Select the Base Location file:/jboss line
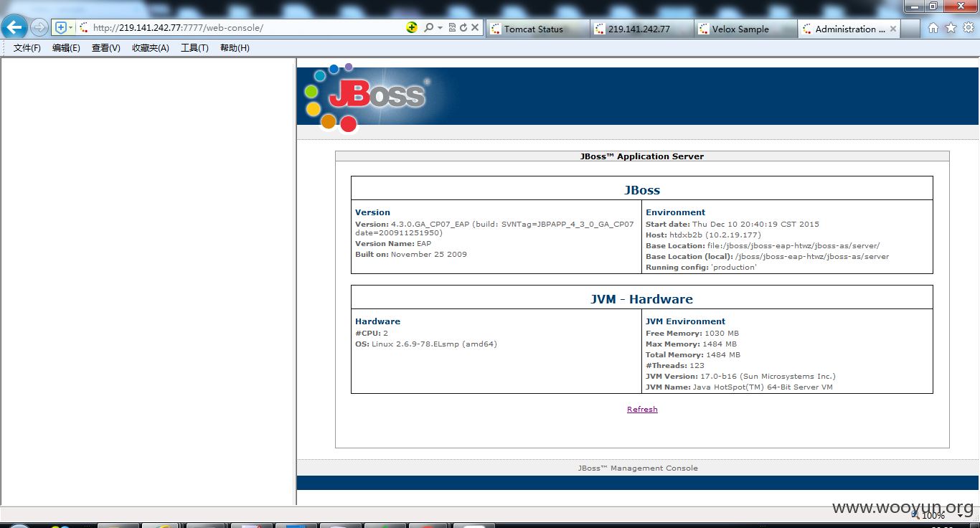The height and width of the screenshot is (528, 980). tap(763, 245)
